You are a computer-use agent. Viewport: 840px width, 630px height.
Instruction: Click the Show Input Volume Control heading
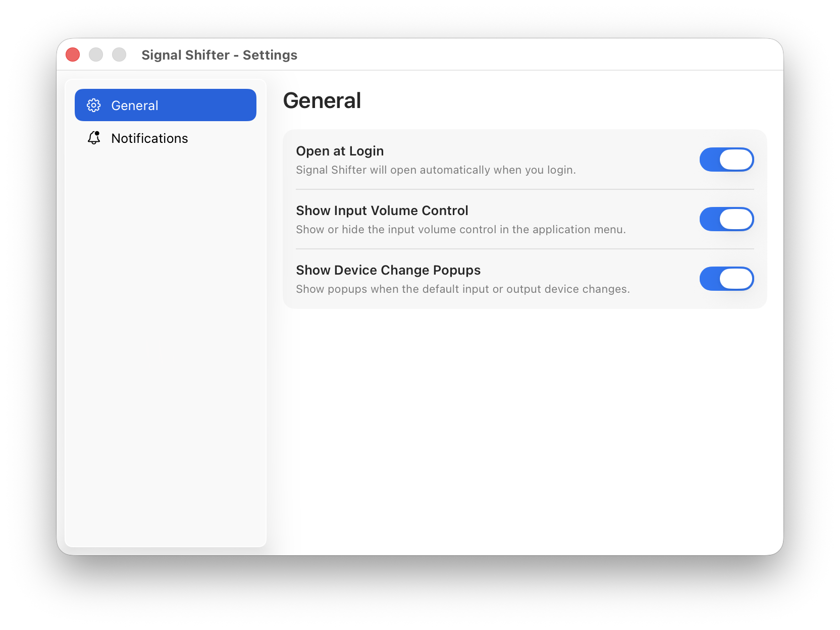click(382, 211)
